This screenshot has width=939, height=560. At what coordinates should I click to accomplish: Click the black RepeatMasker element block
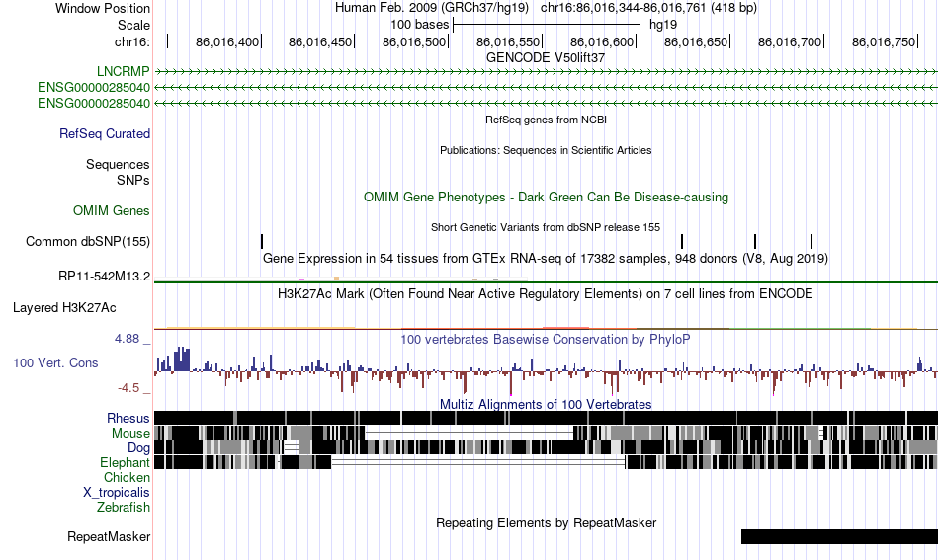coord(839,536)
